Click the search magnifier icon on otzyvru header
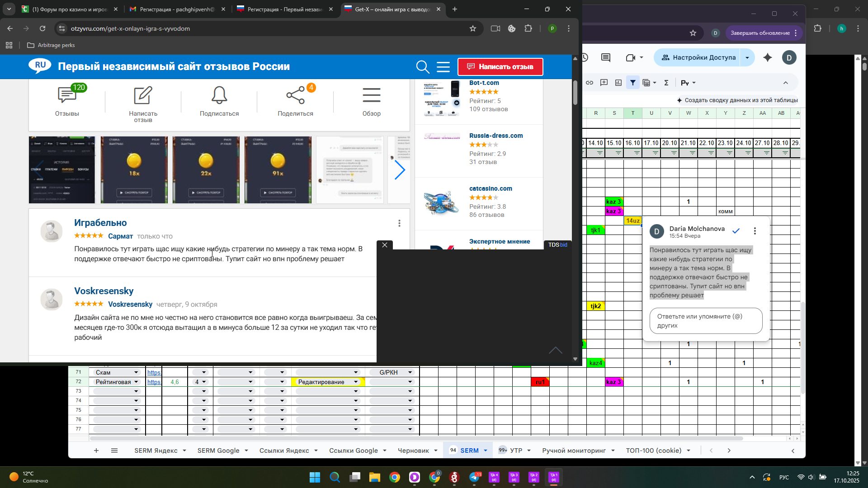Viewport: 868px width, 488px height. pyautogui.click(x=422, y=67)
